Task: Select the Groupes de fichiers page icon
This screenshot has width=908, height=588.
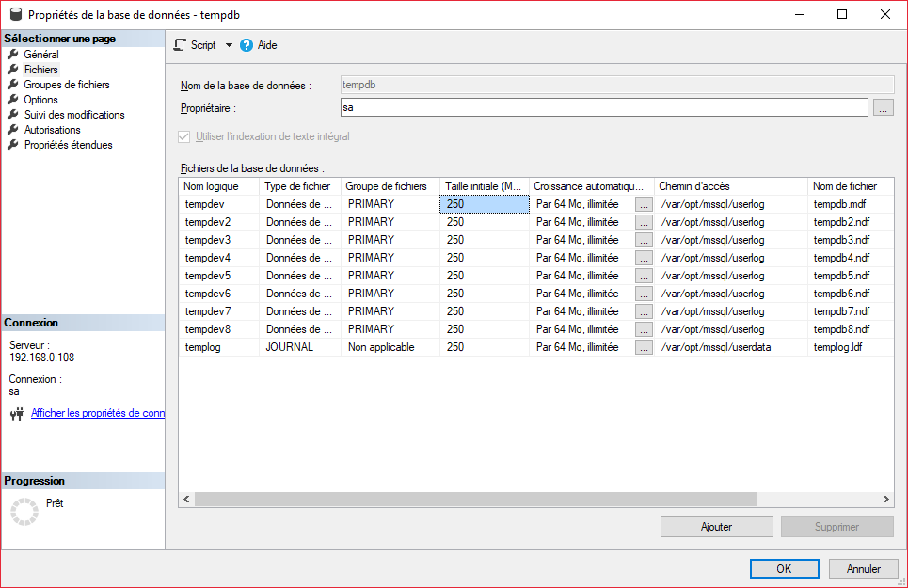Action: (13, 85)
